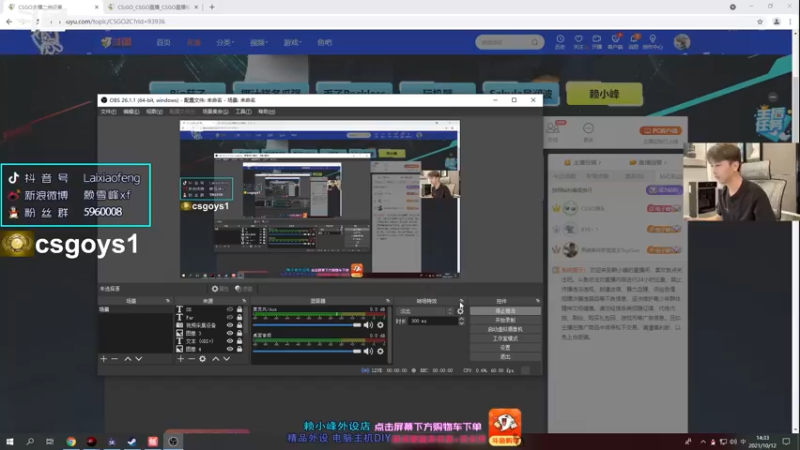800x450 pixels.
Task: Open the OBS icon in the Windows taskbar
Action: point(173,442)
